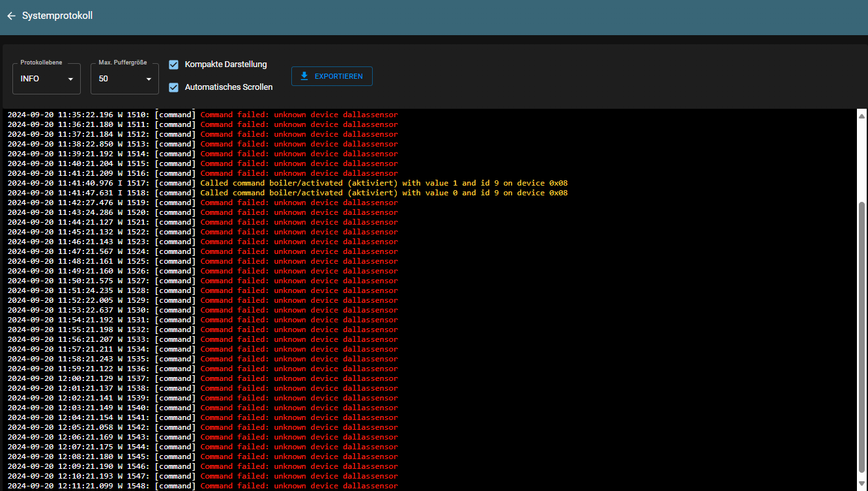The width and height of the screenshot is (868, 491).
Task: Select log entry 1541 at 12:04:21.154
Action: [203, 417]
